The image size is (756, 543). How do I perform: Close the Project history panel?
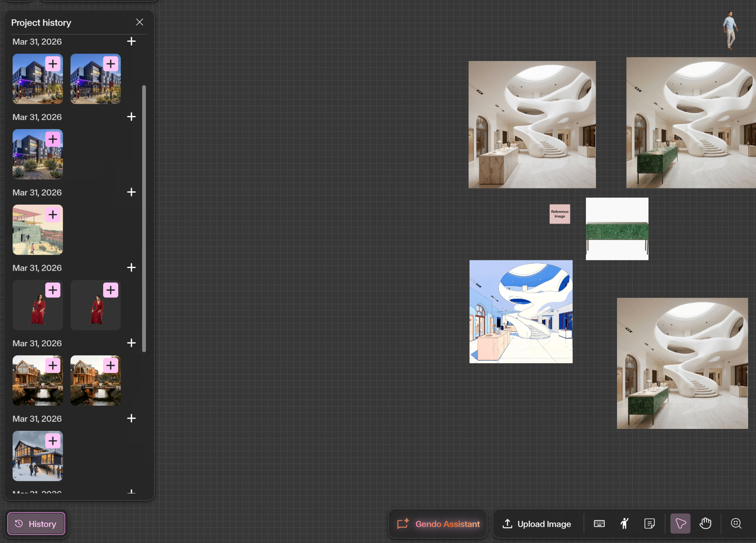coord(139,22)
